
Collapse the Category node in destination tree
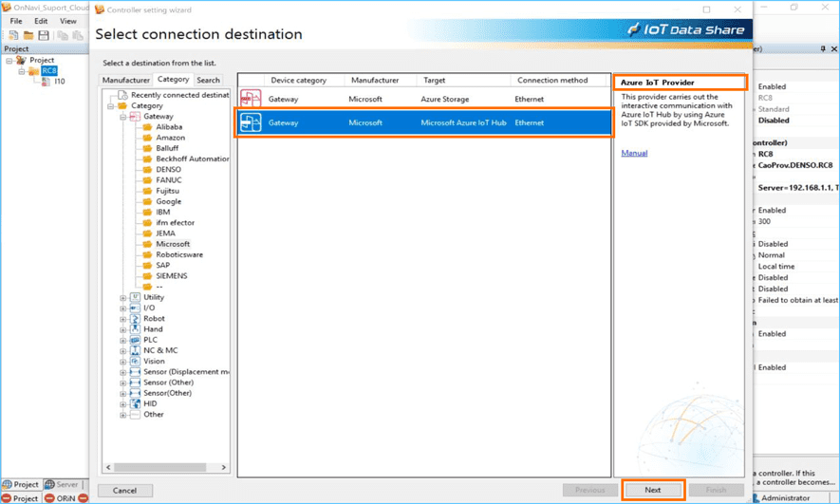(x=110, y=106)
